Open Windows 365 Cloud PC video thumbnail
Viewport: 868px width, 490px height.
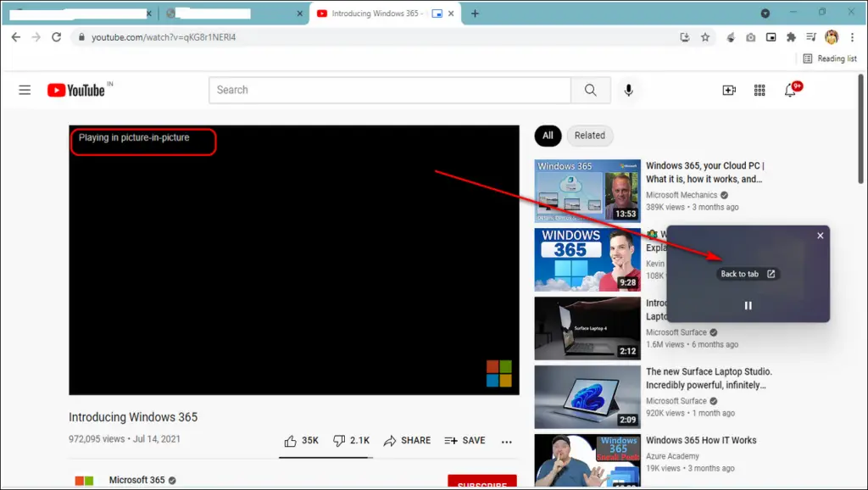coord(587,191)
